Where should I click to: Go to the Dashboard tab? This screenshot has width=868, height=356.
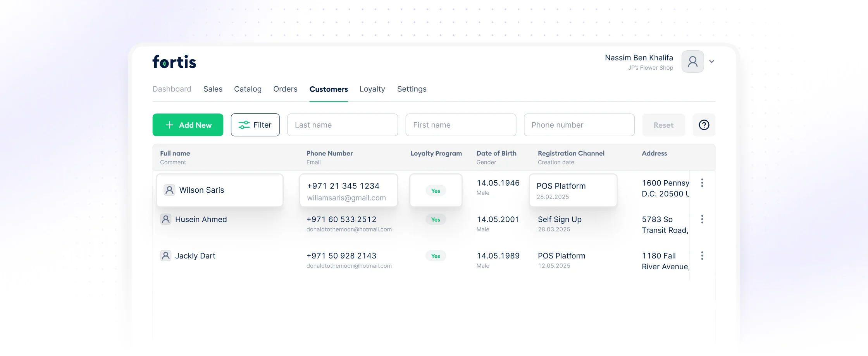(172, 89)
